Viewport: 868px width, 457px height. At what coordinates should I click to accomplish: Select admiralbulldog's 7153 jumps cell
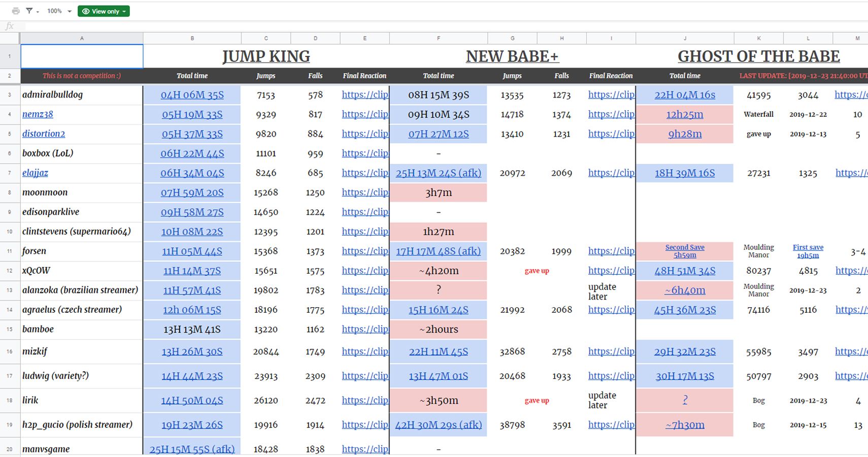266,95
